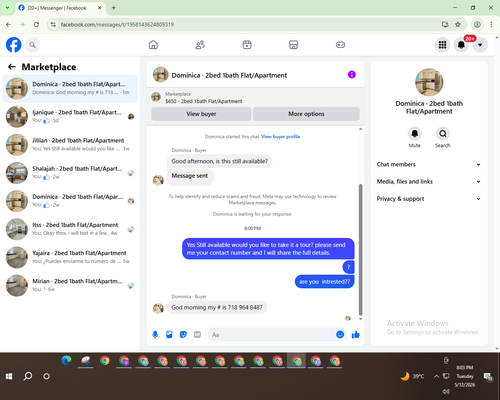Open the Chrome three-dot menu
The image size is (500, 400).
(x=491, y=24)
